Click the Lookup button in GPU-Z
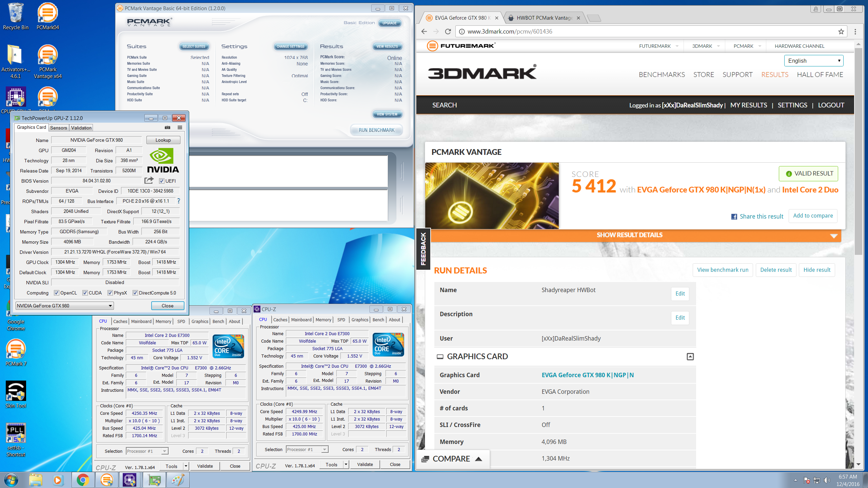868x488 pixels. [x=163, y=140]
